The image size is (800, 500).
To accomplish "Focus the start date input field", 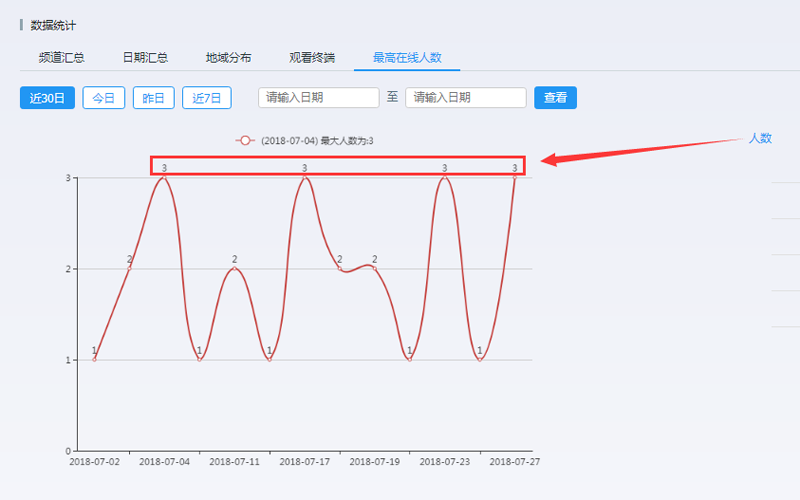I will [x=319, y=98].
